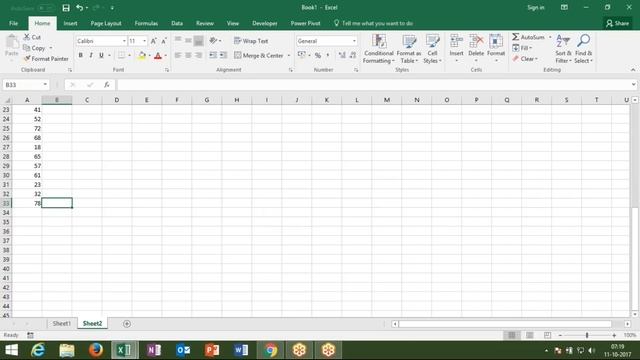Click the zoom slider handle
The image size is (640, 360).
tap(587, 335)
